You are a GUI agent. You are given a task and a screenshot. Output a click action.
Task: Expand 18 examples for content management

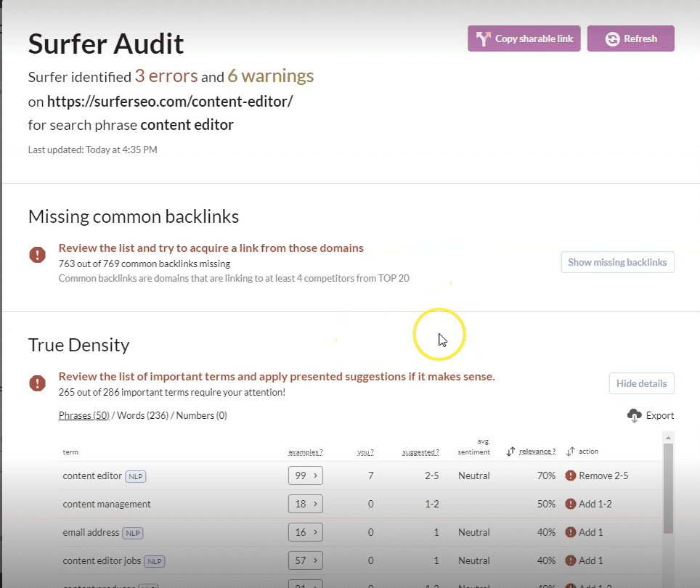[306, 504]
